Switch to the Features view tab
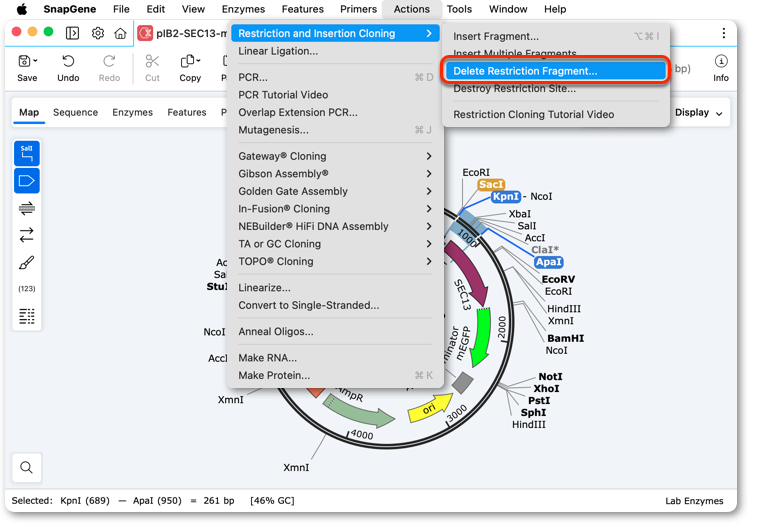764x523 pixels. click(187, 113)
